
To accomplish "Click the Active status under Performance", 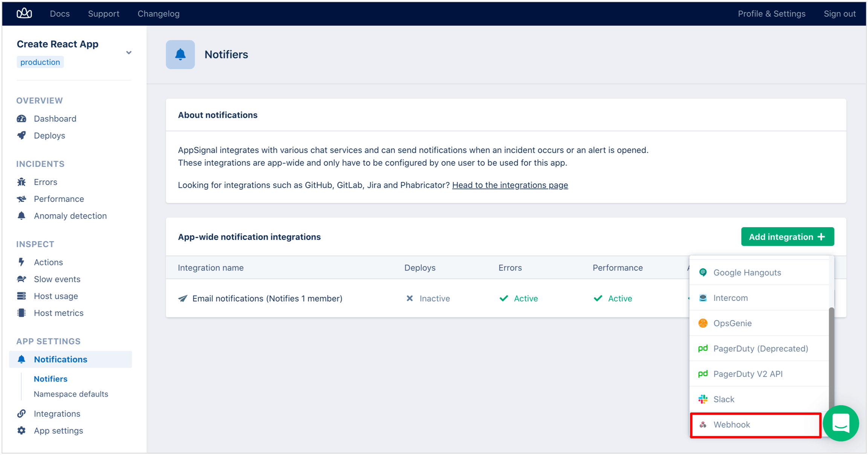I will point(613,299).
